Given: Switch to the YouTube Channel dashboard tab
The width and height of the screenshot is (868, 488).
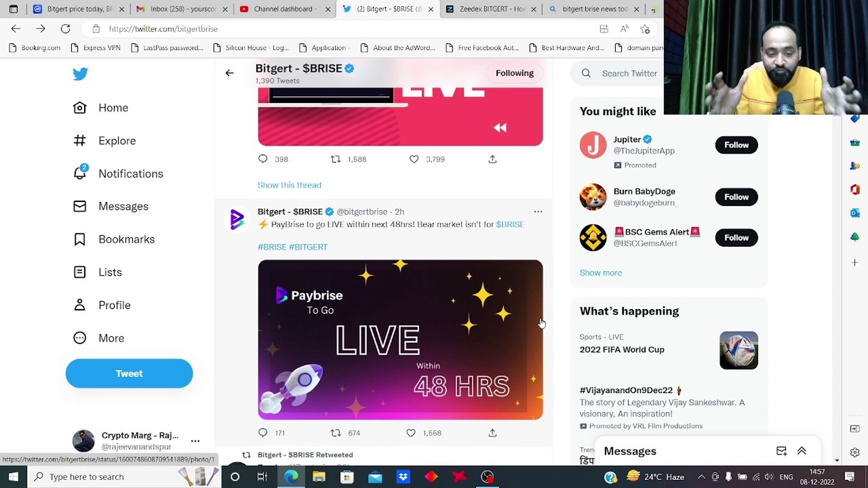Looking at the screenshot, I should (x=285, y=9).
